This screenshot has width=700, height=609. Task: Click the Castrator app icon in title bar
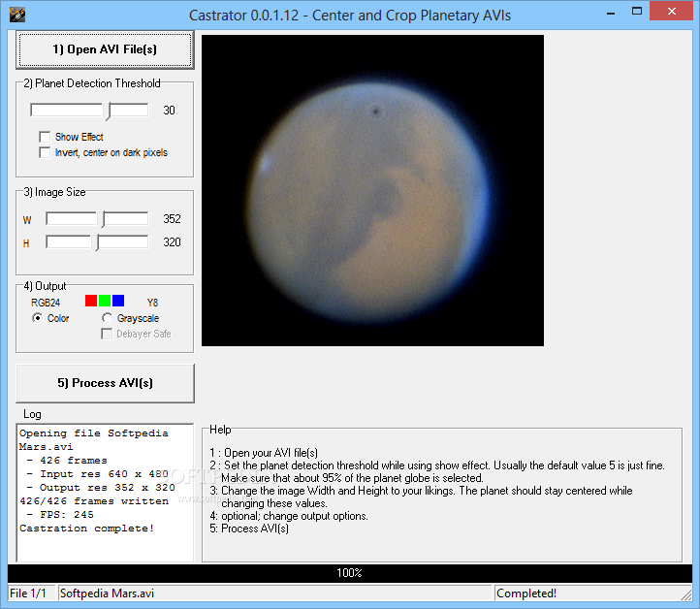pos(16,15)
